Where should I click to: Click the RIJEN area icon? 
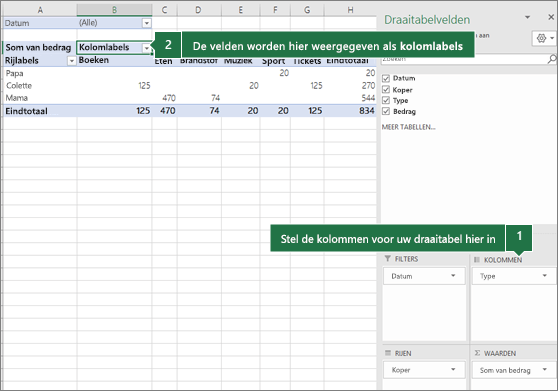(x=388, y=353)
